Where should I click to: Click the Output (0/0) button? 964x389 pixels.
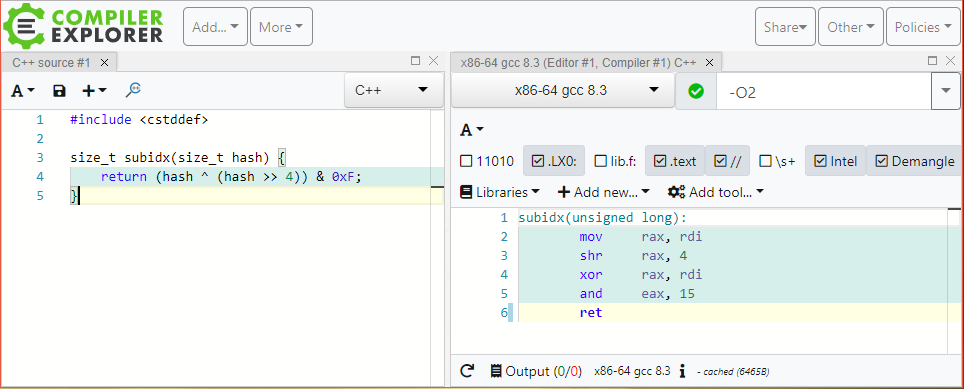coord(535,371)
